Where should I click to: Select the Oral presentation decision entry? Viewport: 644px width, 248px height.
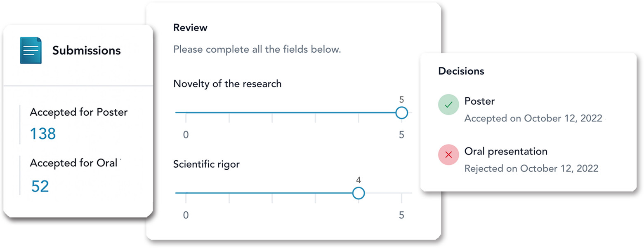pyautogui.click(x=505, y=152)
